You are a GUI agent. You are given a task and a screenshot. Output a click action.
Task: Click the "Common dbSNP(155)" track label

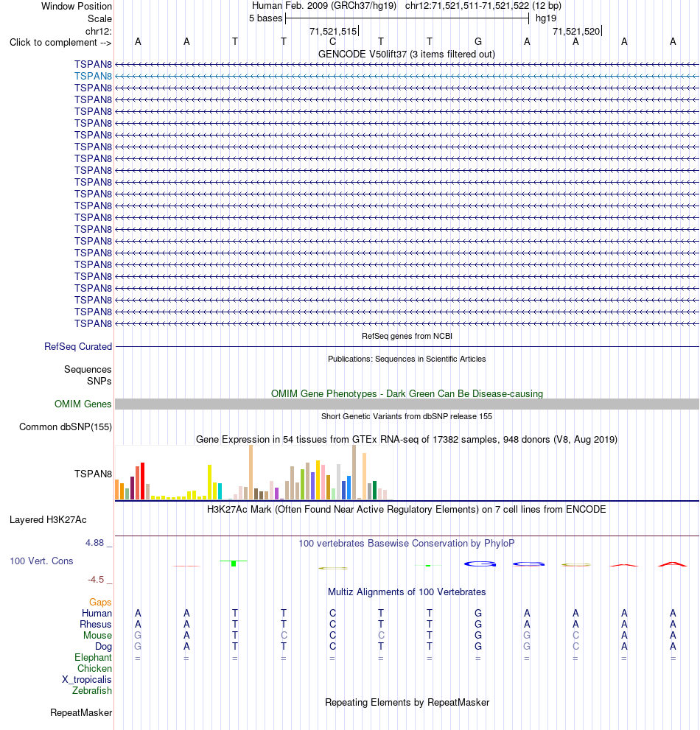tap(66, 427)
